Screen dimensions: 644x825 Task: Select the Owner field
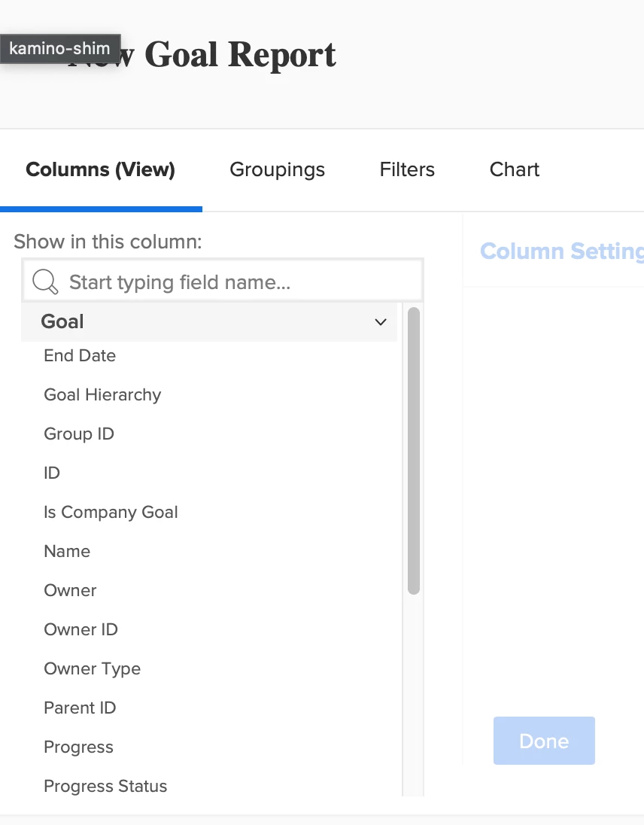point(70,591)
